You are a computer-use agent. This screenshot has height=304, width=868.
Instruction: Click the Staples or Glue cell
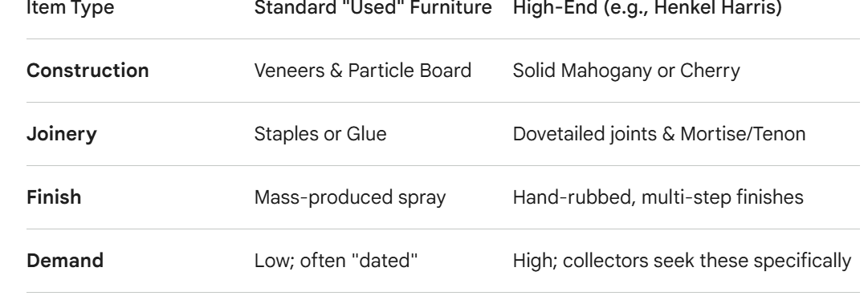click(320, 134)
